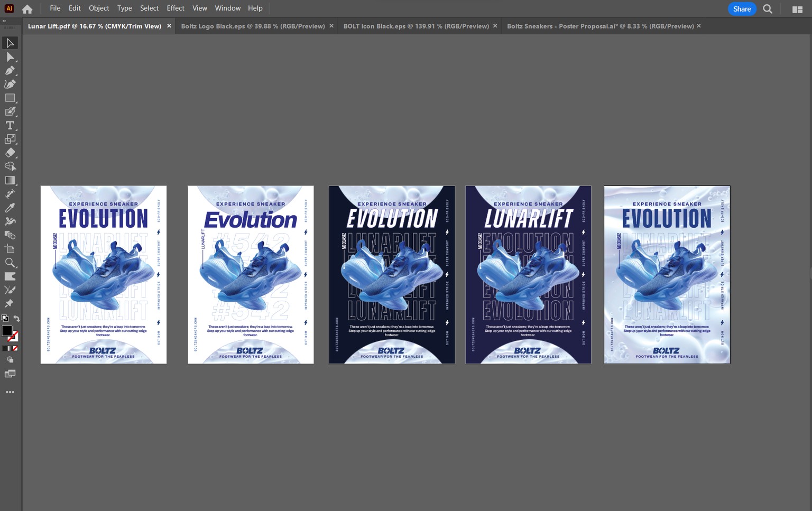Select the Zoom magnifier tool

point(10,263)
